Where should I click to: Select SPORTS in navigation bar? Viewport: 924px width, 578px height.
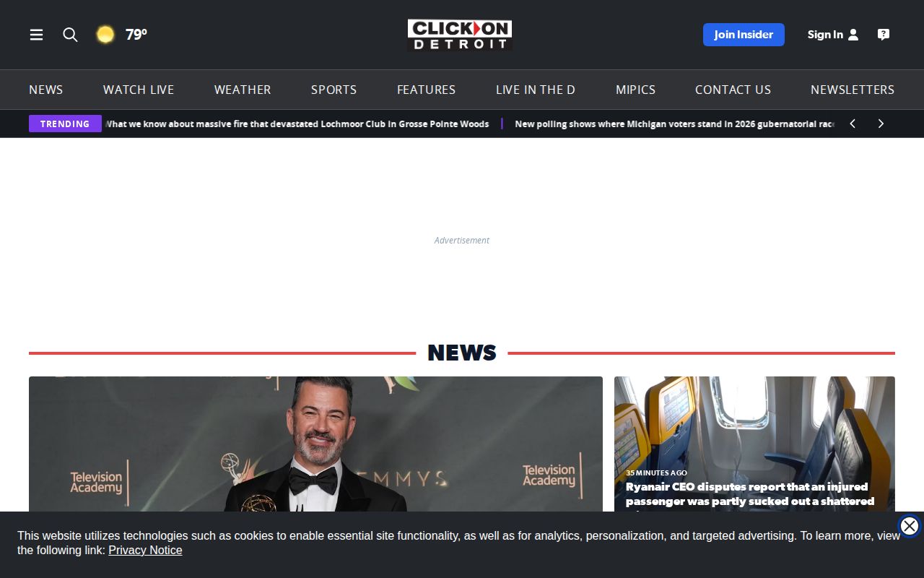(334, 90)
